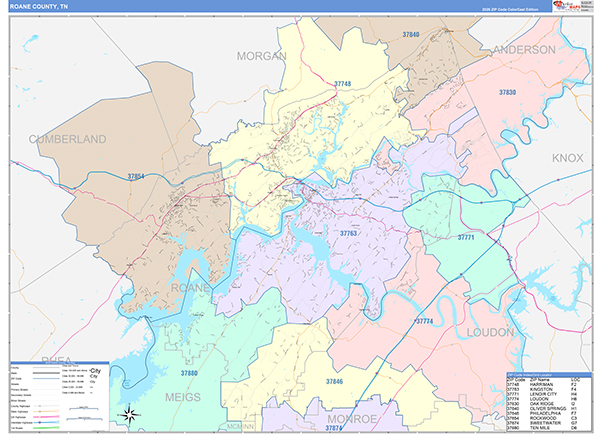Click the CUMBERLAND county label
This screenshot has height=434, width=600.
pyautogui.click(x=68, y=139)
